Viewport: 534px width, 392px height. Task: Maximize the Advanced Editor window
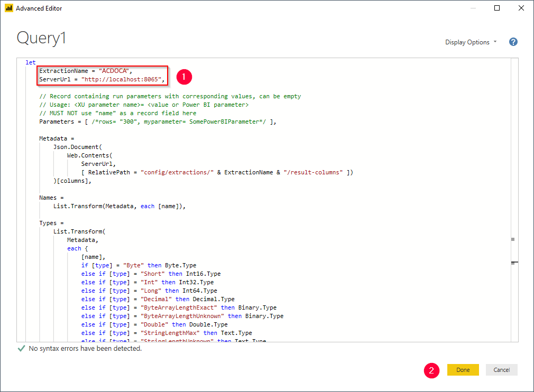coord(497,8)
